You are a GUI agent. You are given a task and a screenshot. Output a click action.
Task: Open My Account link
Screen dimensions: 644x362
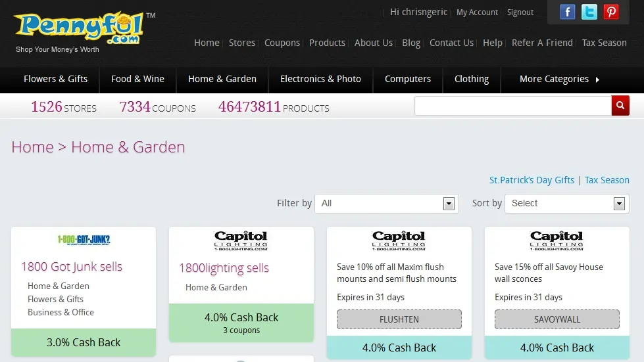click(x=478, y=12)
